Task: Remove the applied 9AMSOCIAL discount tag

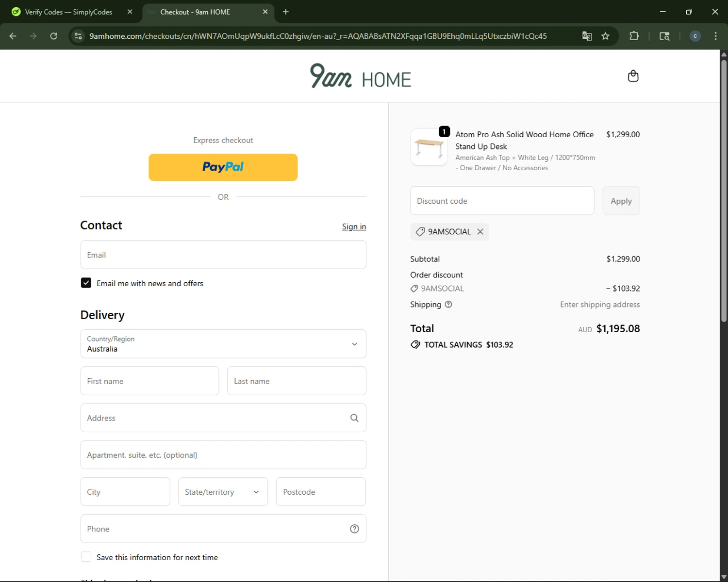Action: click(x=480, y=232)
